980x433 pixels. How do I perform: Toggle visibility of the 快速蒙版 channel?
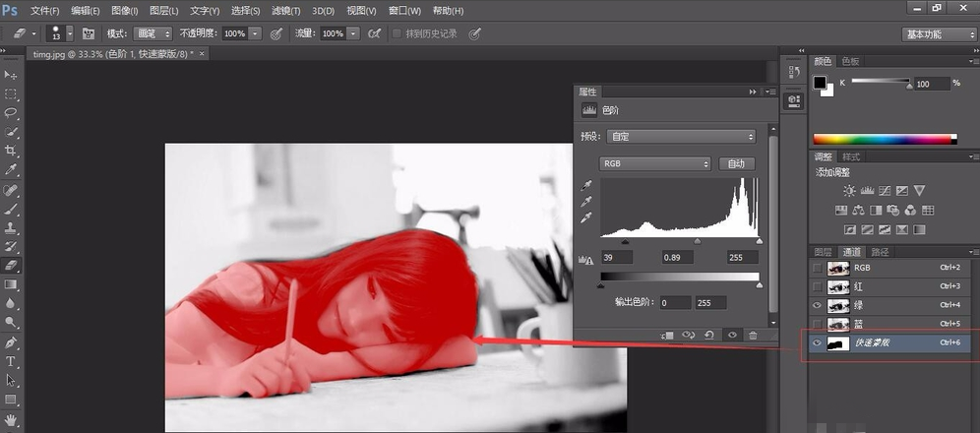817,342
